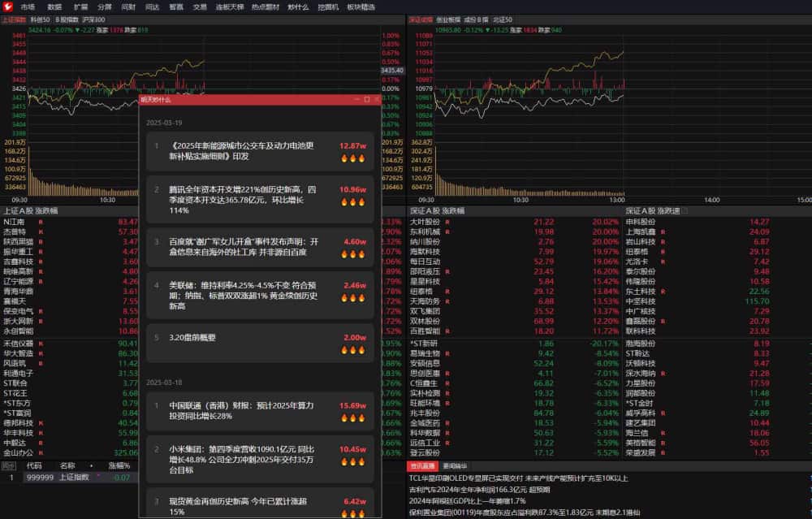The height and width of the screenshot is (519, 812).
Task: Click the 深证A股 涨跌速 panel header
Action: [653, 211]
